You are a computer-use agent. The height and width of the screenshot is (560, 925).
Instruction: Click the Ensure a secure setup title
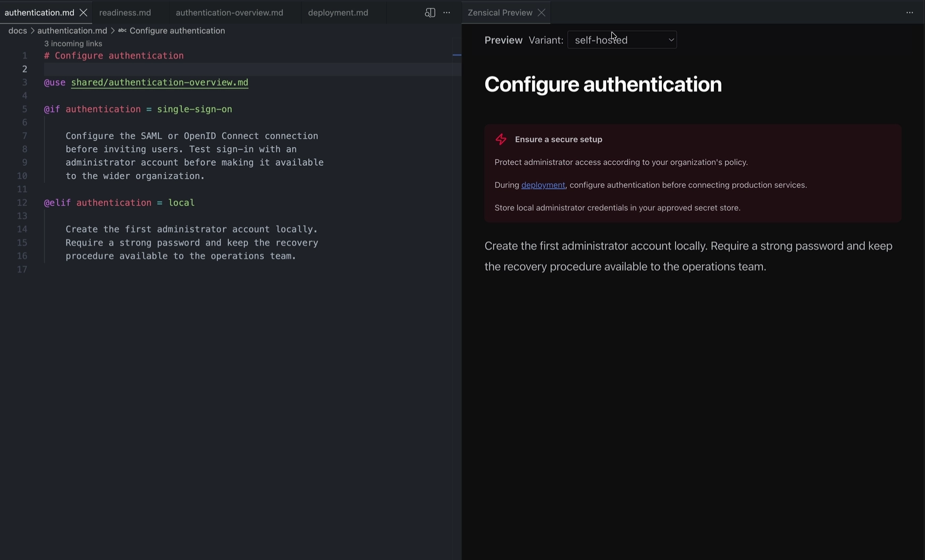click(558, 139)
